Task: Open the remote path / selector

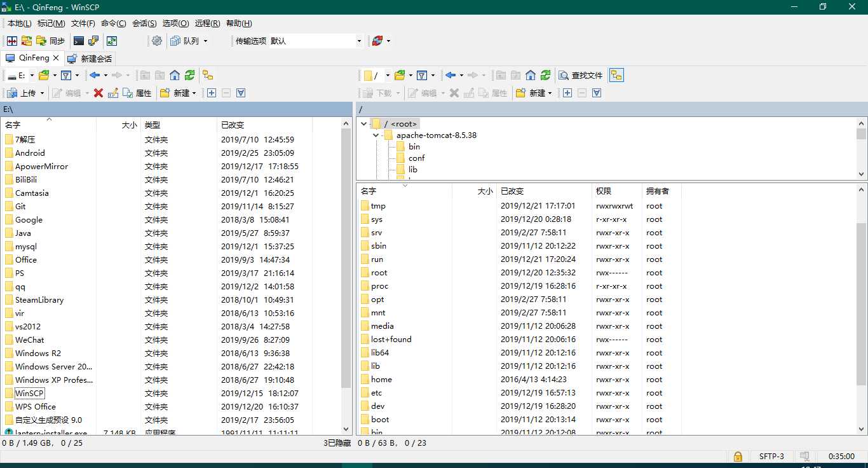Action: [x=375, y=75]
